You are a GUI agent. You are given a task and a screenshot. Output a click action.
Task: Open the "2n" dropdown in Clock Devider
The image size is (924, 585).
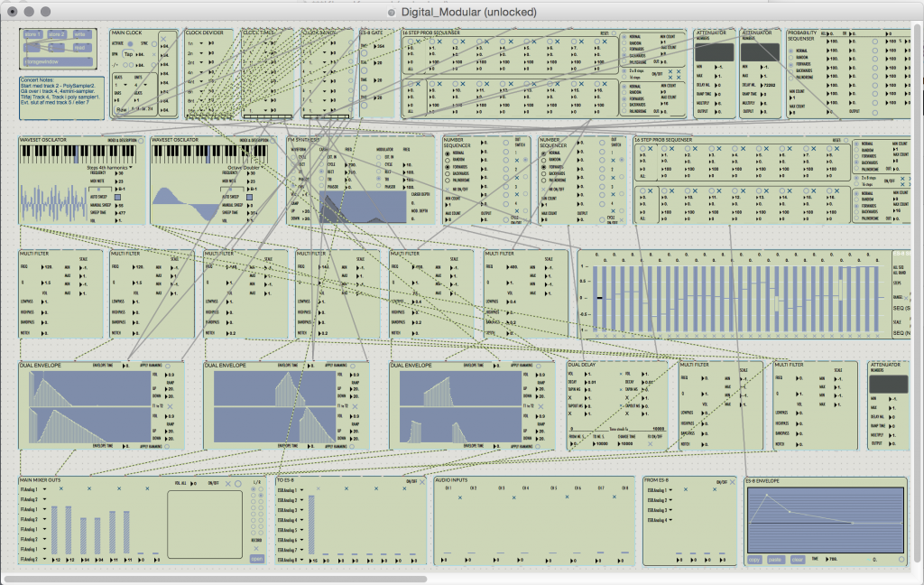195,52
